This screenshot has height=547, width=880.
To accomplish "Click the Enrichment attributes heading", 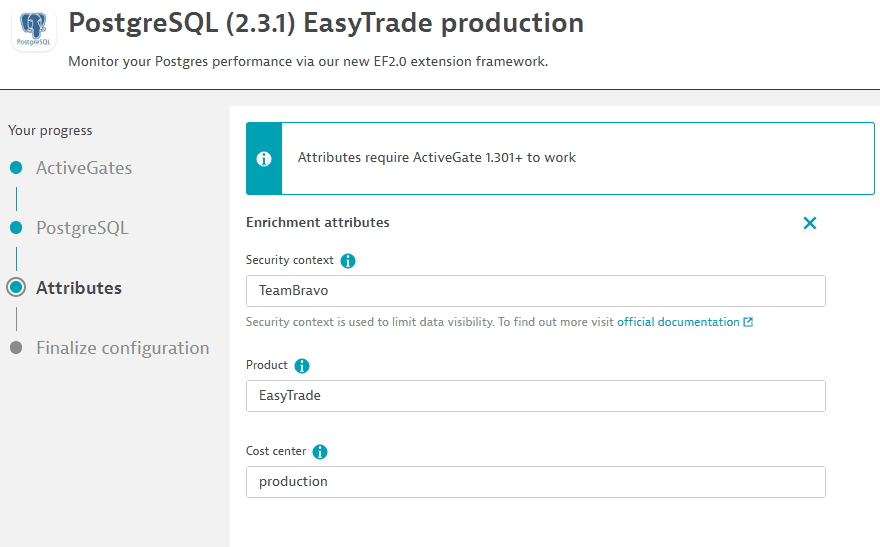I will [x=318, y=222].
